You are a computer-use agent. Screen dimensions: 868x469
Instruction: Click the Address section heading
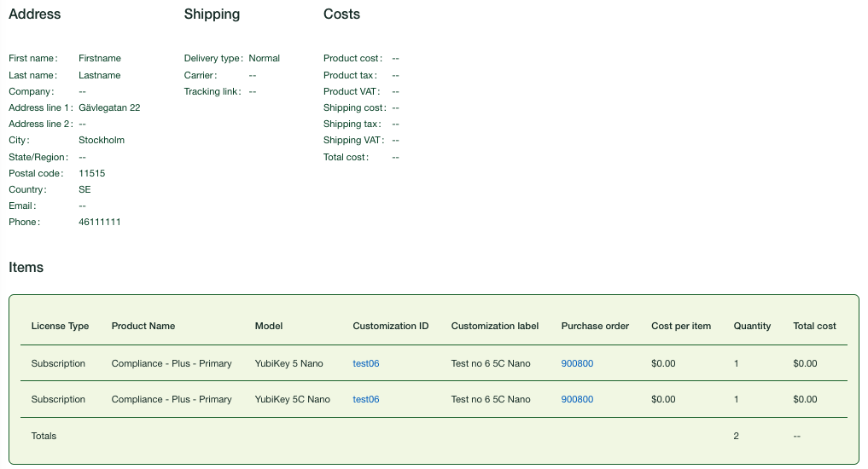click(35, 14)
